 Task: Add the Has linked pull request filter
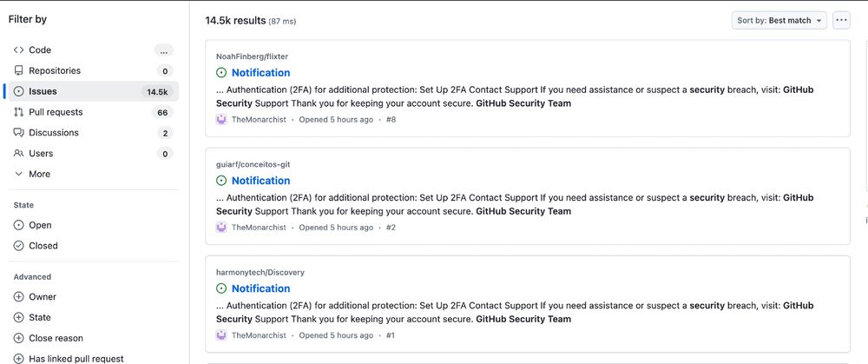76,358
